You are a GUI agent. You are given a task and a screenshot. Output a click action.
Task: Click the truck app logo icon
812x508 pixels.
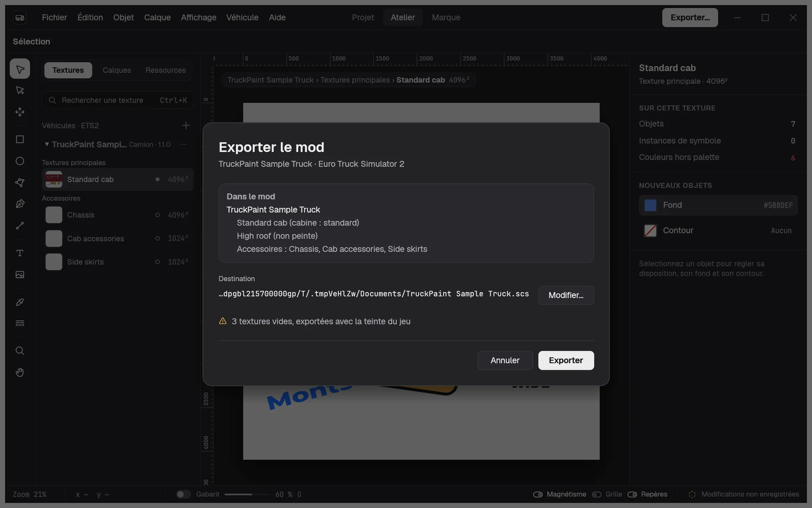click(20, 17)
